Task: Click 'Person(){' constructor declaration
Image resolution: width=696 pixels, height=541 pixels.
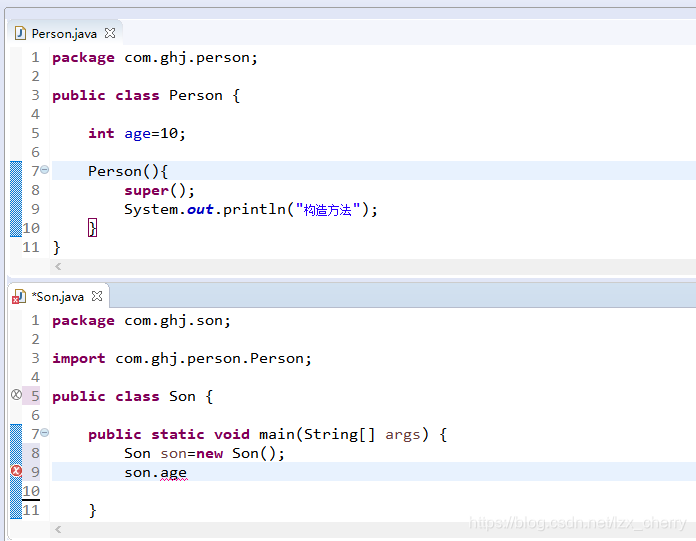Action: (x=128, y=171)
